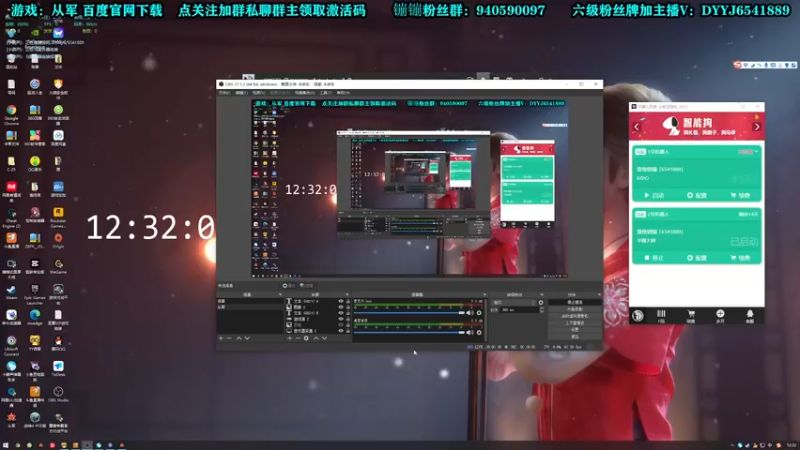Open desktop audio settings gear in mixer
This screenshot has width=800, height=450.
click(479, 332)
